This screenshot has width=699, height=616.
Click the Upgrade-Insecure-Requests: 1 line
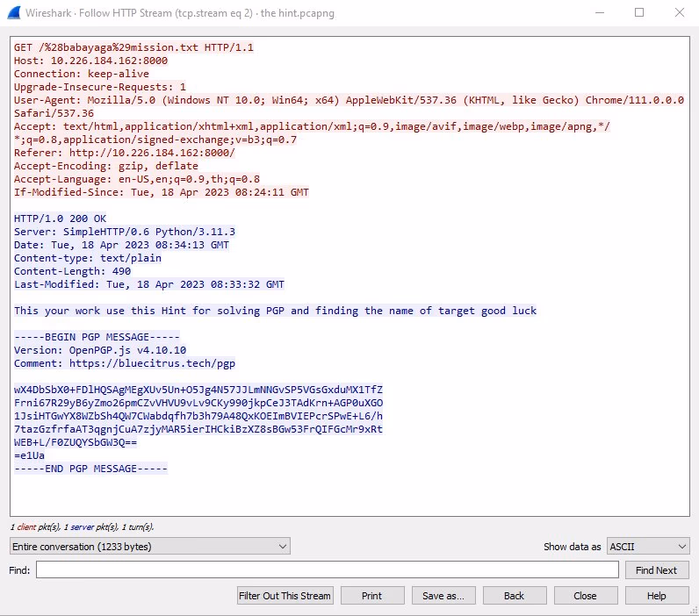click(x=100, y=87)
